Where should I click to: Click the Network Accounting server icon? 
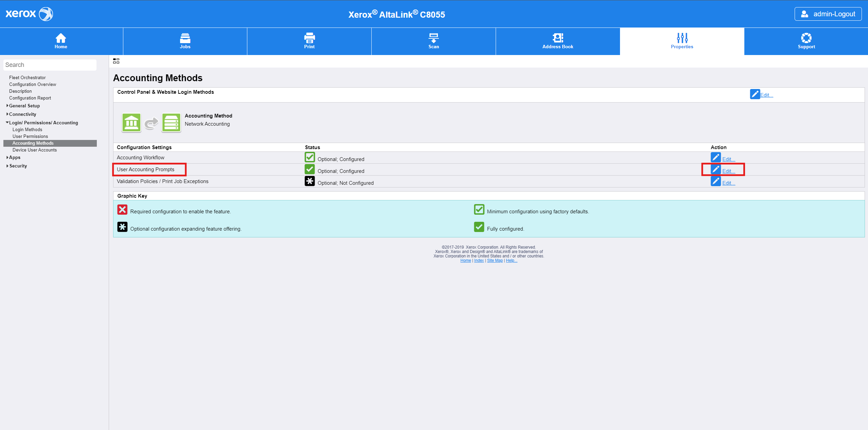(171, 123)
